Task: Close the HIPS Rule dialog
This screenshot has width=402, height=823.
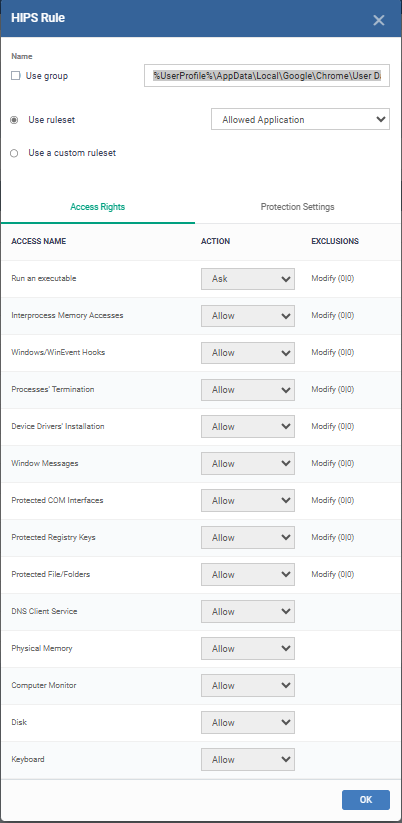Action: coord(378,20)
